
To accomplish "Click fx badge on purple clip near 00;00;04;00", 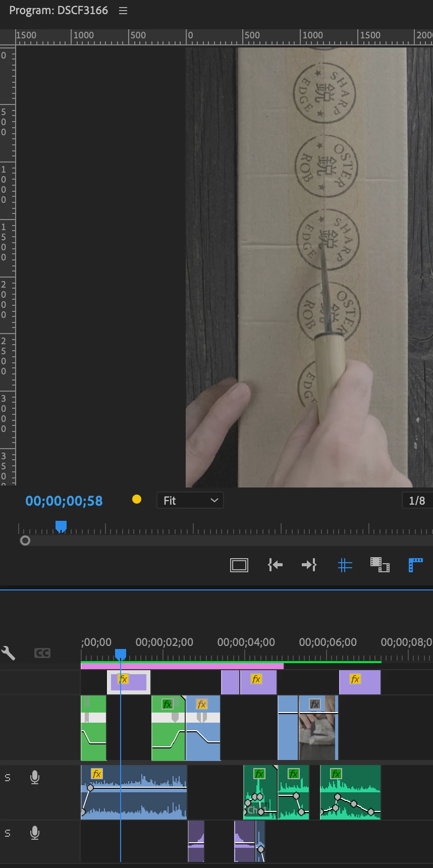I will pos(256,679).
